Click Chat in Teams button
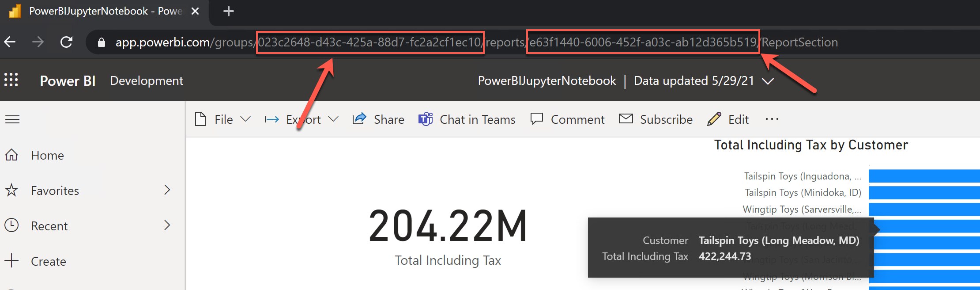Screen dimensions: 980x290 [467, 119]
